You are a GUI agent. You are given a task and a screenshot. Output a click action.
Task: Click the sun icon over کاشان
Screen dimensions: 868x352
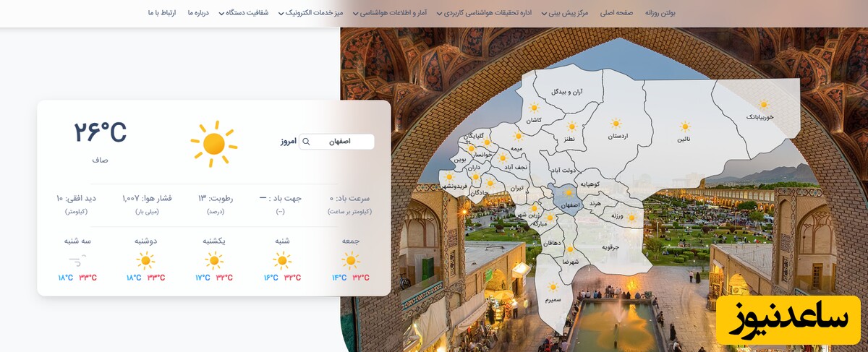click(x=535, y=108)
